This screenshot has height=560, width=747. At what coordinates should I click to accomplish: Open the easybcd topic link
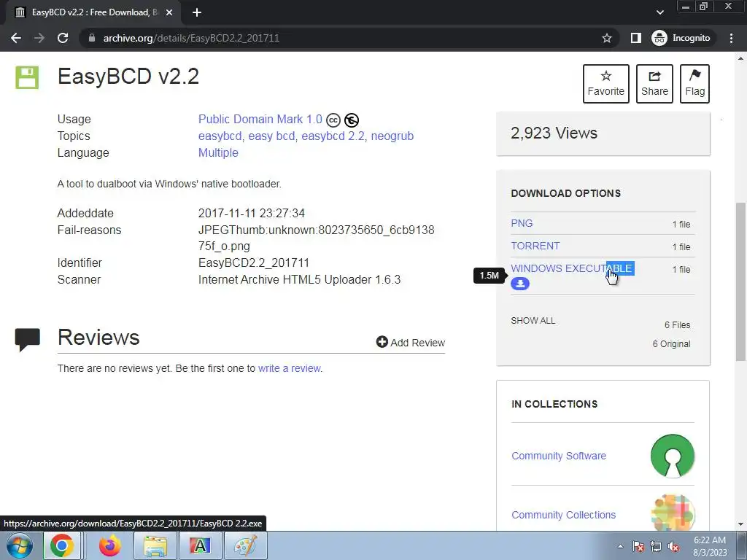(x=220, y=136)
